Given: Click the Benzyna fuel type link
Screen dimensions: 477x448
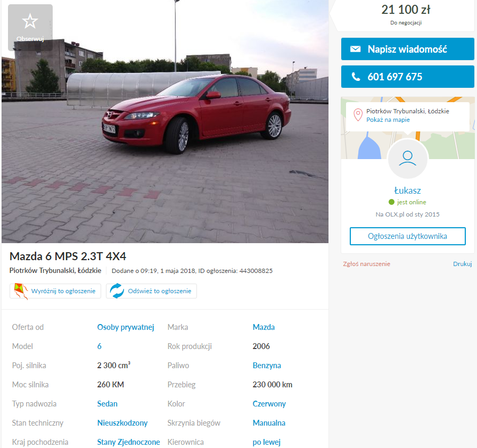Looking at the screenshot, I should [x=267, y=366].
